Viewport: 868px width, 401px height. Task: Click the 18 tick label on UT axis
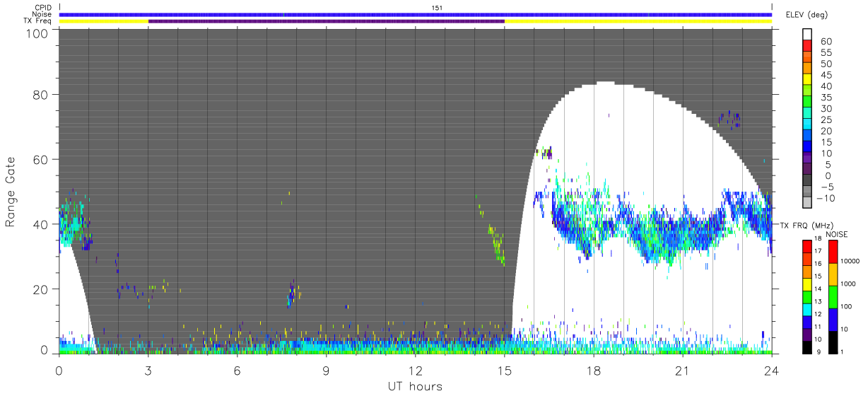click(x=594, y=370)
